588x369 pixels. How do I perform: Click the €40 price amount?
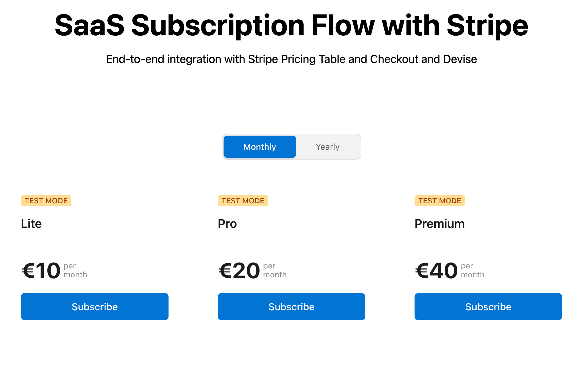(436, 271)
